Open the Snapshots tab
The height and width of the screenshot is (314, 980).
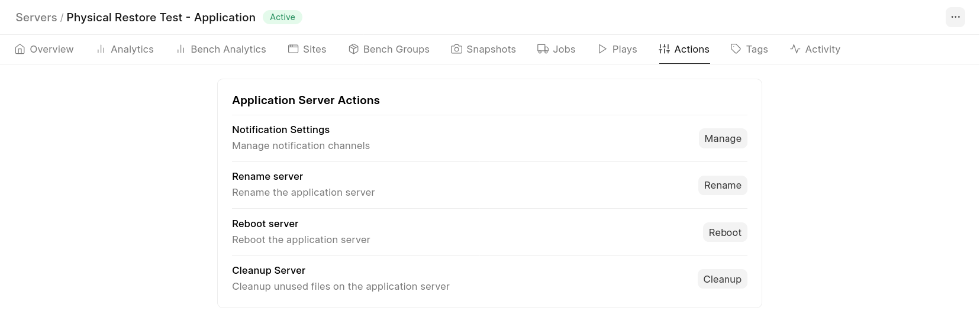pyautogui.click(x=491, y=49)
